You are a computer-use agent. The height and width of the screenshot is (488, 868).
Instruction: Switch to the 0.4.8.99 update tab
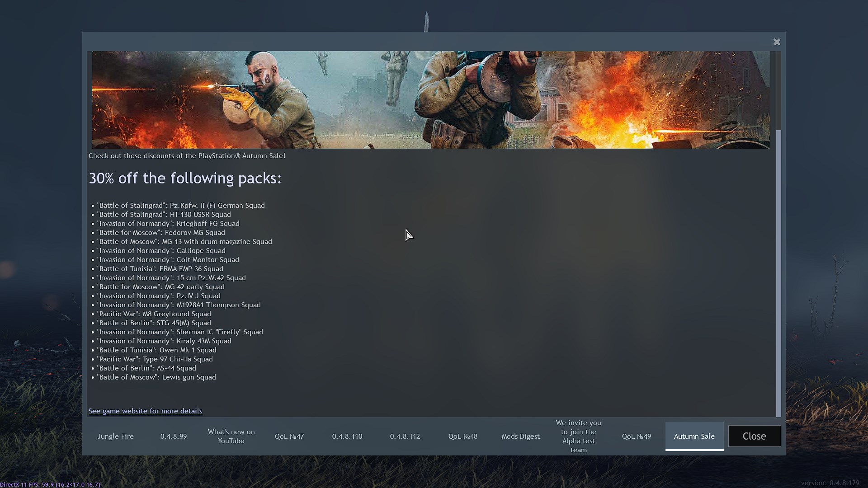click(173, 436)
